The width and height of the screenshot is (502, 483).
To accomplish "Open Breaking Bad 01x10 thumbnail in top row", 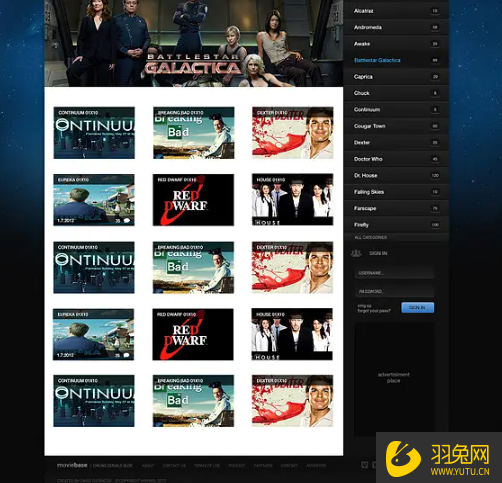I will click(x=194, y=133).
